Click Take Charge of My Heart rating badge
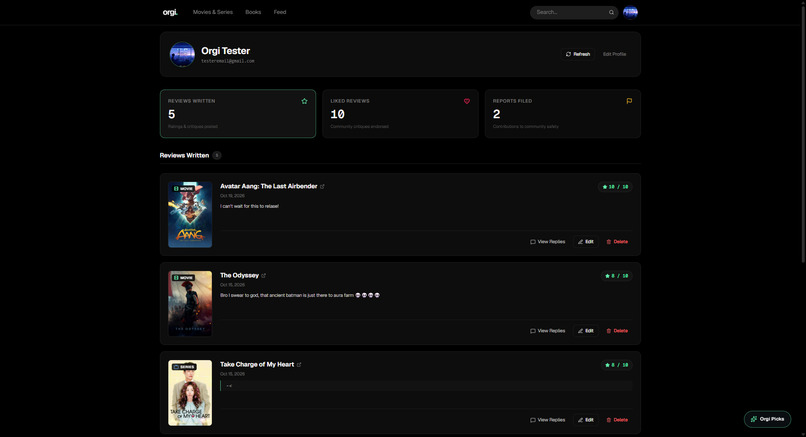The image size is (806, 437). 616,365
